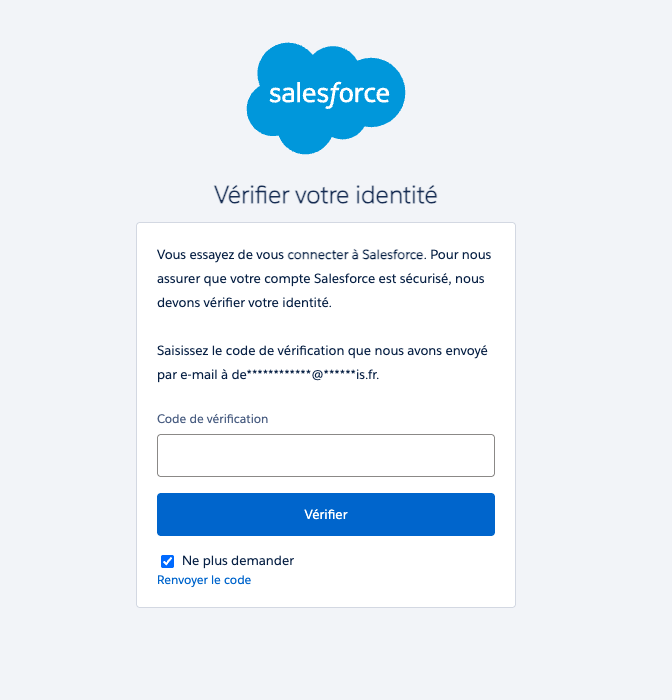Focus the verification code input field
672x700 pixels.
click(x=326, y=456)
